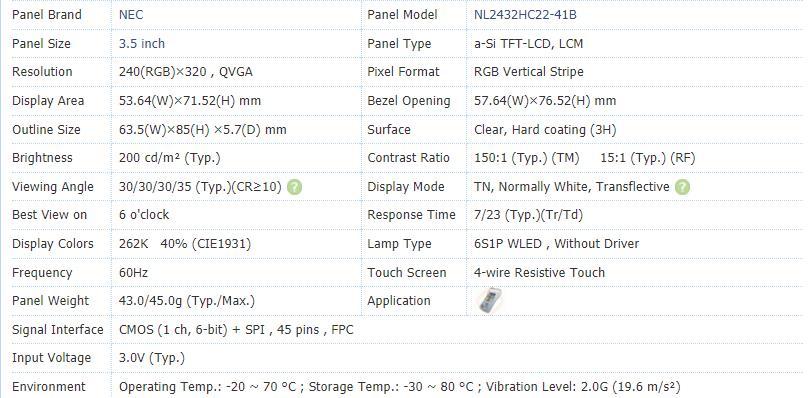Click the Display Mode help question icon

tap(682, 187)
